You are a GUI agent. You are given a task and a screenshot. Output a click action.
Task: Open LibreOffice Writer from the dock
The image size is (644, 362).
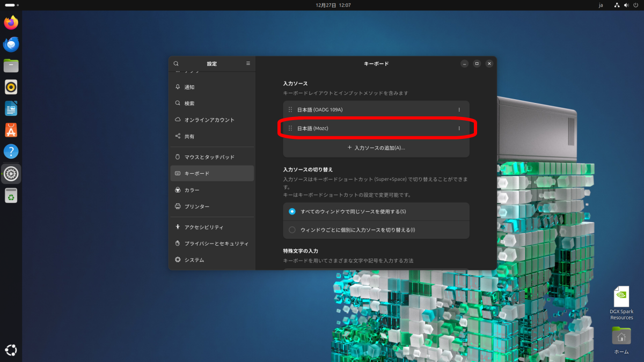[11, 108]
